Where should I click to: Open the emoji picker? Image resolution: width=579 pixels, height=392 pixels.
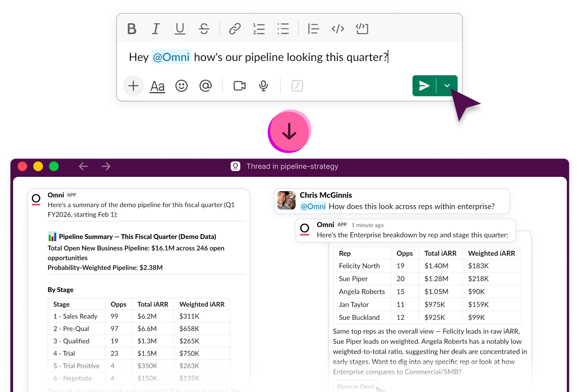(181, 86)
